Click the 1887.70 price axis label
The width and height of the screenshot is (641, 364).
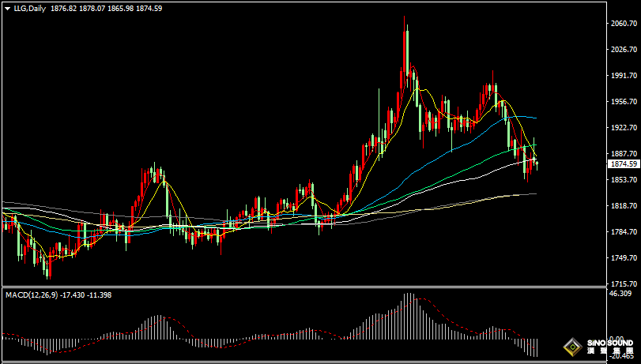pos(624,154)
